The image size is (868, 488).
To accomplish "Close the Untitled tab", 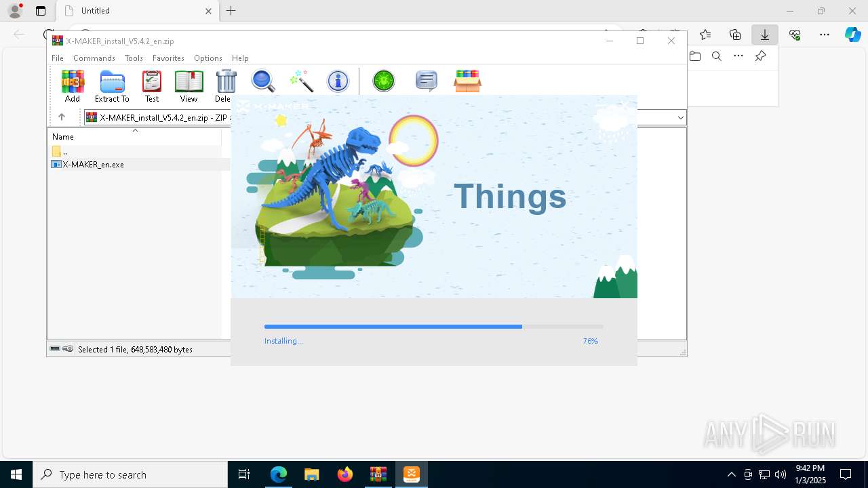I will pyautogui.click(x=208, y=11).
